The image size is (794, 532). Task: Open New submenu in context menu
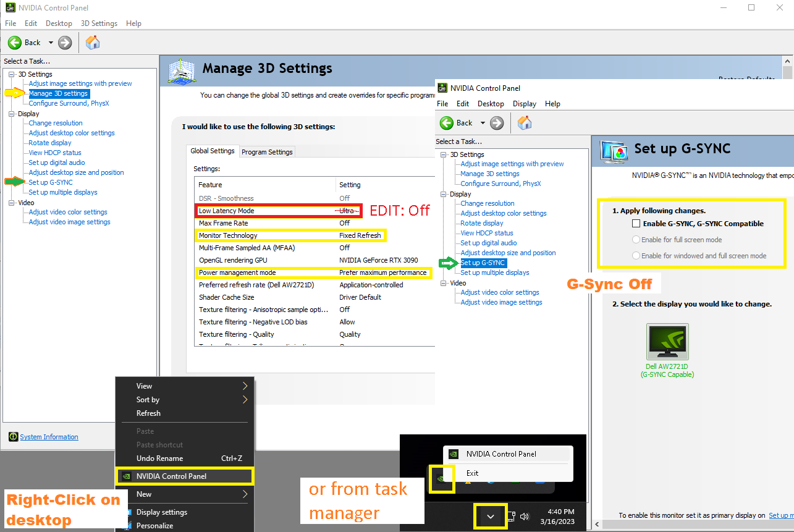pyautogui.click(x=185, y=494)
